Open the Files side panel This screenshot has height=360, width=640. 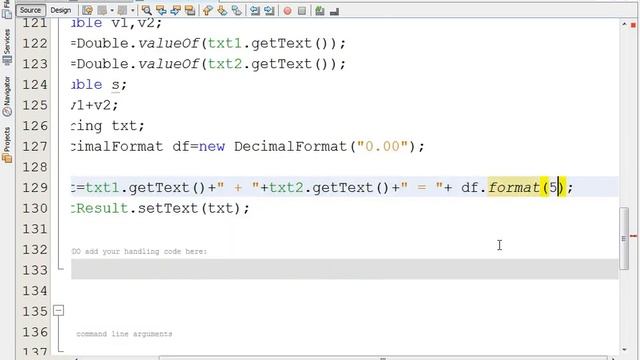tap(7, 9)
